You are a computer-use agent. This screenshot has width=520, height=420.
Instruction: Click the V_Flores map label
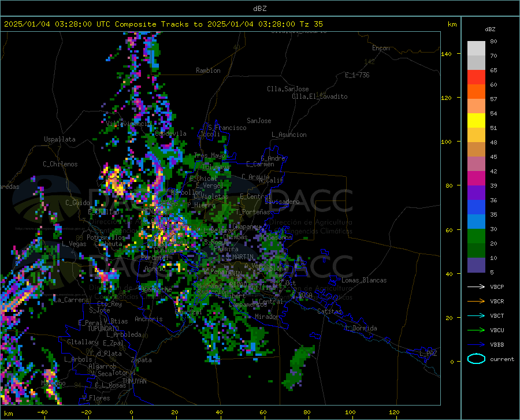coord(96,398)
